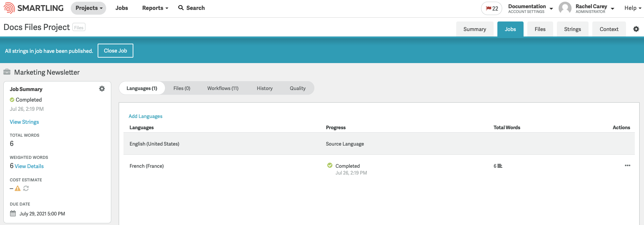Switch to the Summary tab
The image size is (644, 225).
pos(475,29)
